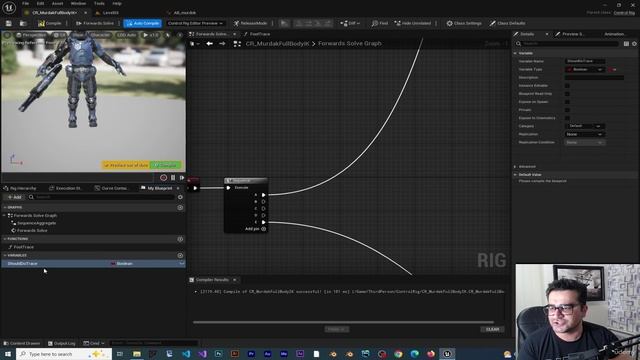Toggle Expose to Cinematics checkbox

(567, 118)
